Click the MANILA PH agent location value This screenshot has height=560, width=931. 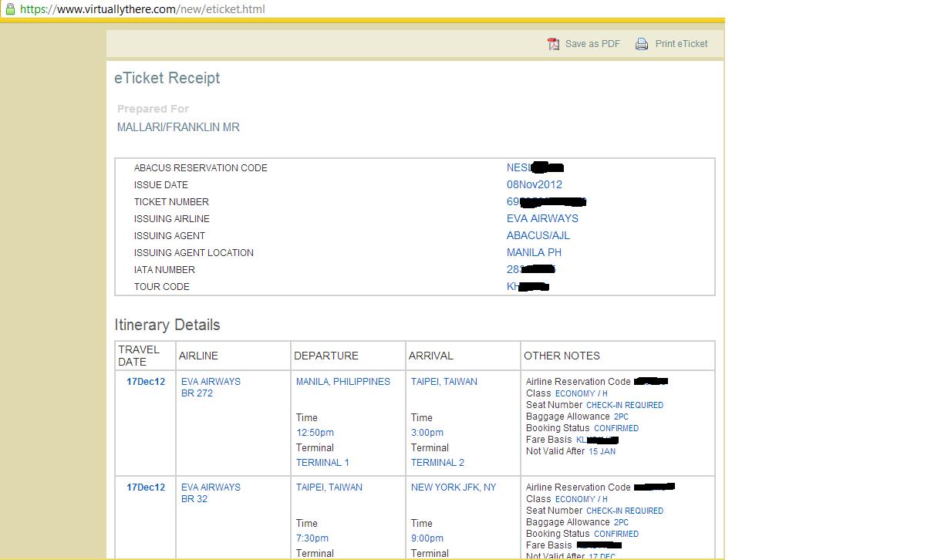534,252
